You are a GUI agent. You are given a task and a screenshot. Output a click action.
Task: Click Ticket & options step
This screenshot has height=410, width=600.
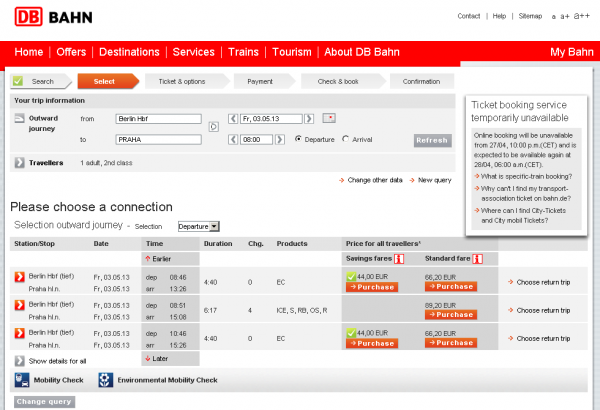click(187, 81)
